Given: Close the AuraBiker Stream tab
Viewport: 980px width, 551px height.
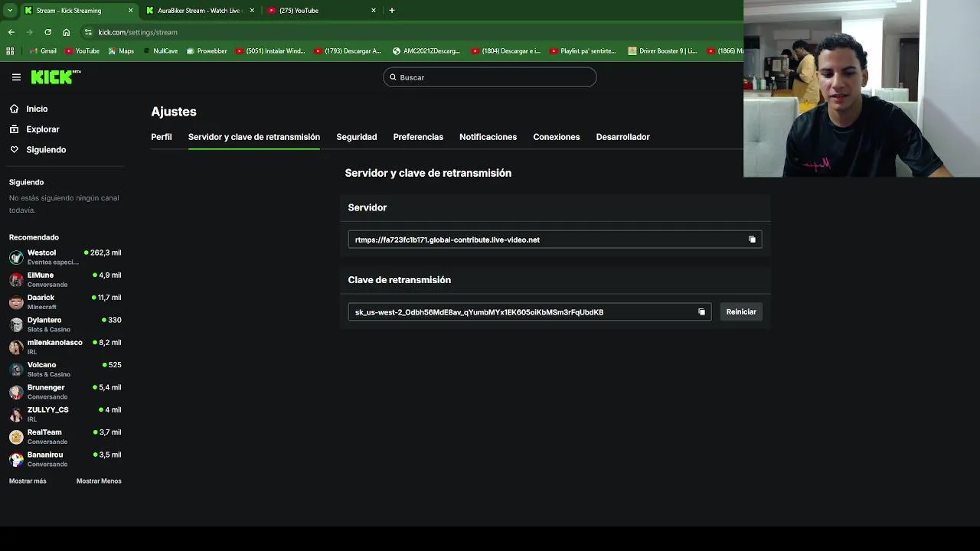Looking at the screenshot, I should [252, 11].
